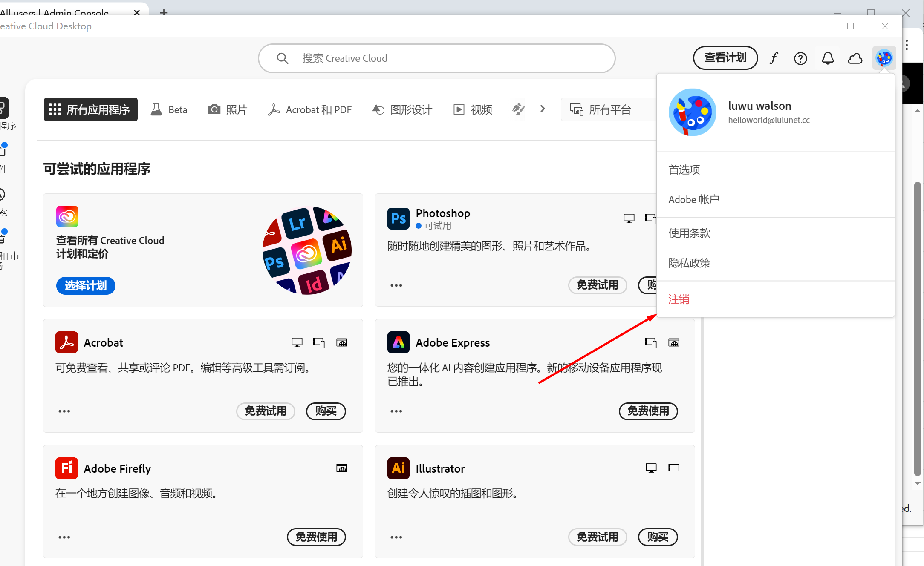Click the scrollbar down arrow in the browser window

pos(918,483)
